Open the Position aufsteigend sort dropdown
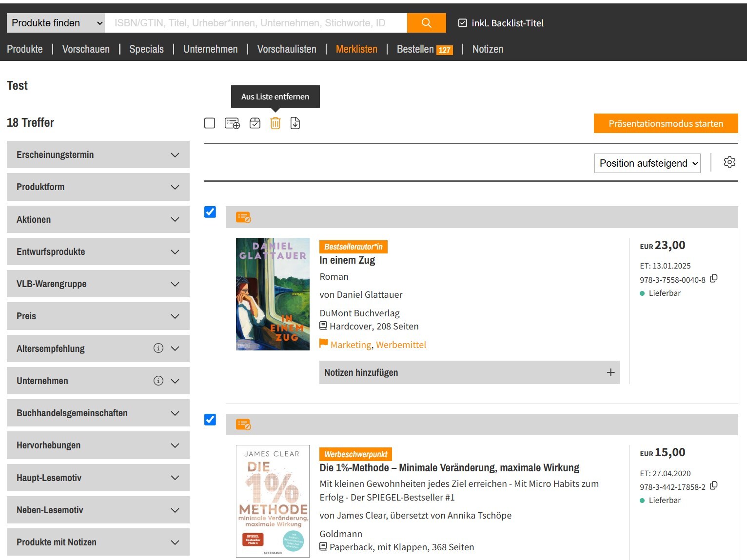 (647, 163)
